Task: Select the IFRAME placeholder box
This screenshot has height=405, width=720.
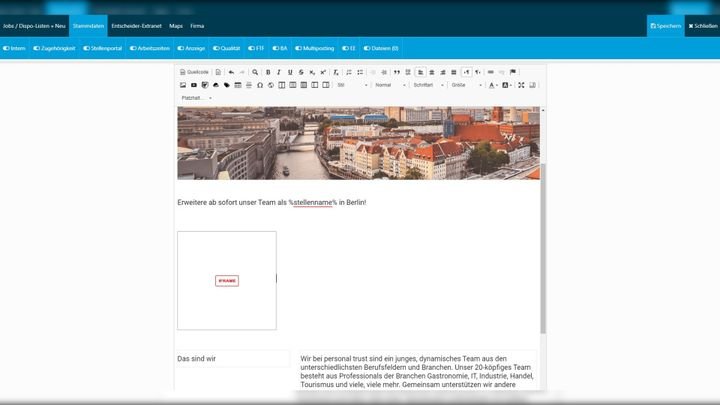Action: pos(227,281)
